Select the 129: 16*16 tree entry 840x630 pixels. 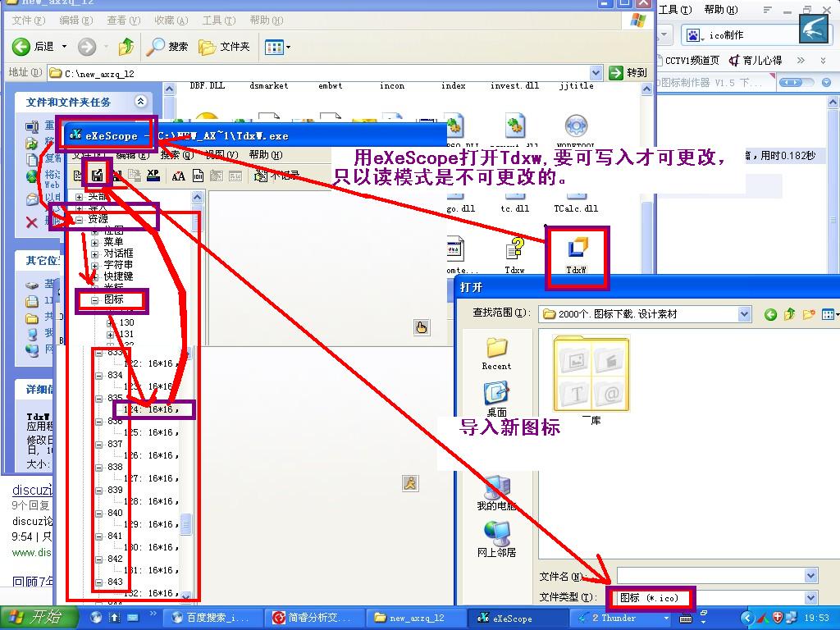coord(151,524)
